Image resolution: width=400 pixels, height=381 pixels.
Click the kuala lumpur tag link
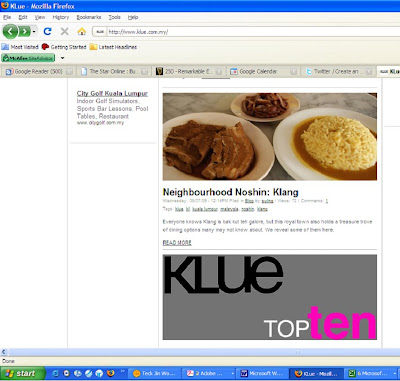[x=205, y=209]
